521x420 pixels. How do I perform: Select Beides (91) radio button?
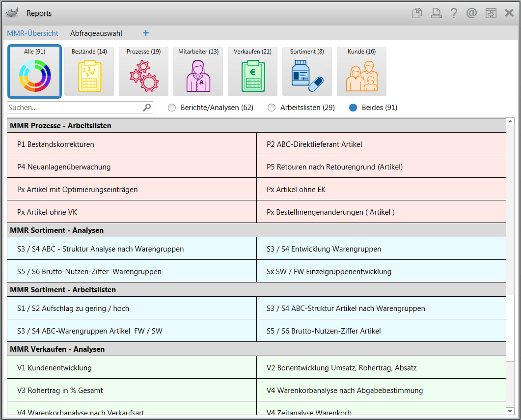click(x=353, y=108)
